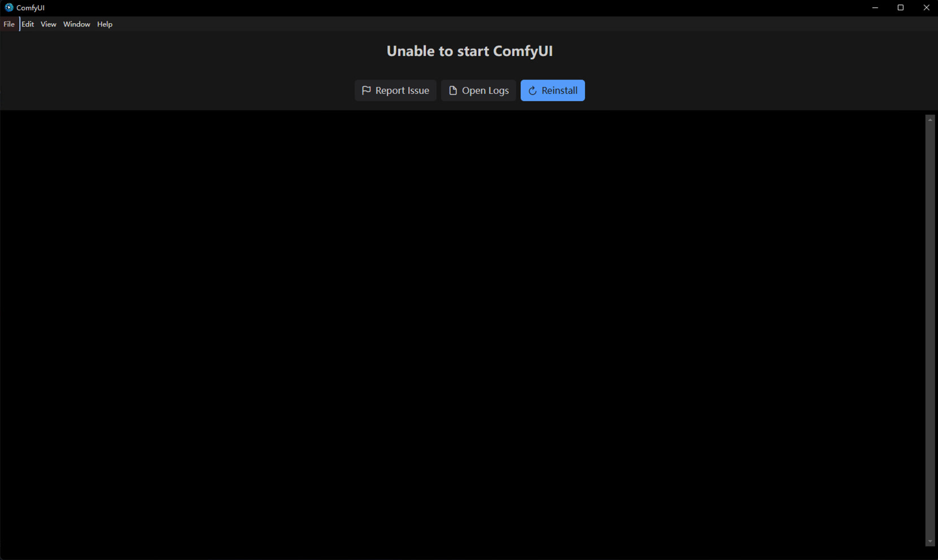Maximize the ComfyUI window
The height and width of the screenshot is (560, 938).
(901, 7)
